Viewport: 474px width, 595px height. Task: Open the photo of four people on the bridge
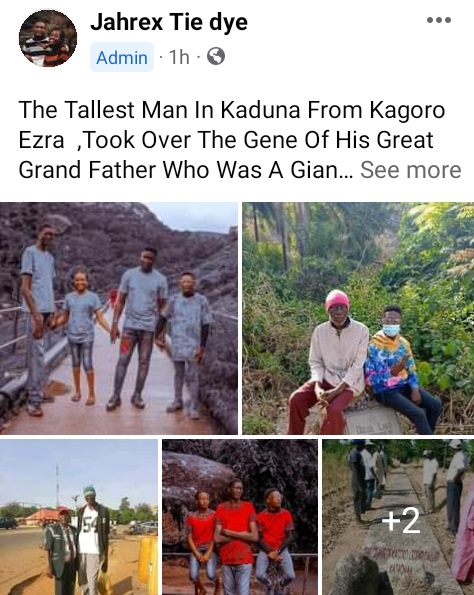(119, 318)
